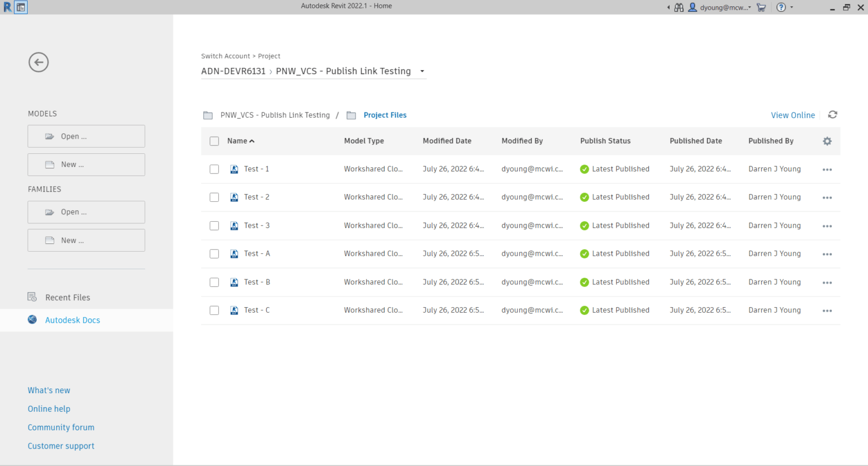The image size is (868, 466).
Task: Select the Test - B row checkbox
Action: click(x=214, y=282)
